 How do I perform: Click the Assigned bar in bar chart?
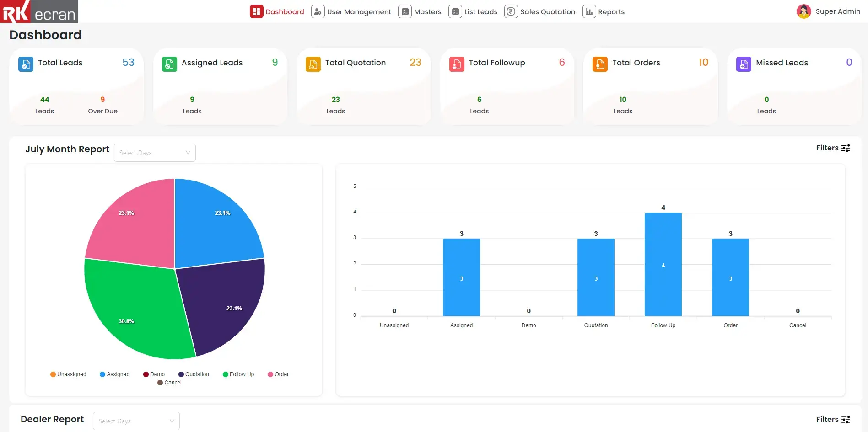461,277
